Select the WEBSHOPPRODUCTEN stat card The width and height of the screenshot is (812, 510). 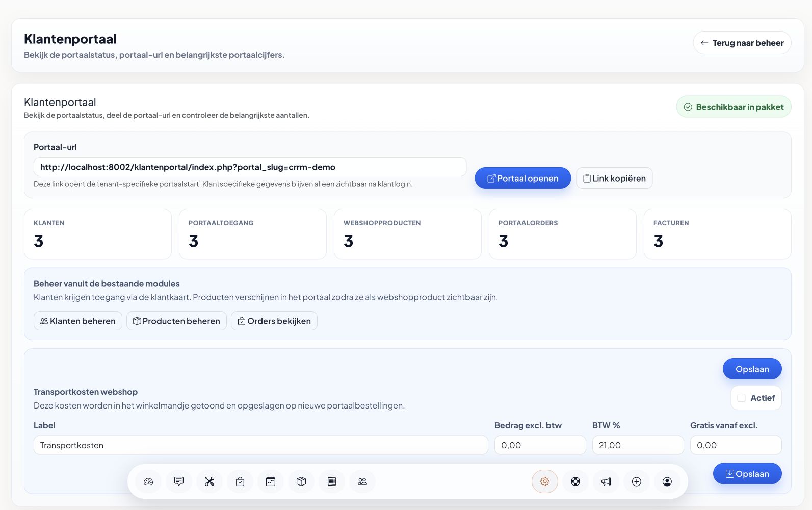[408, 234]
